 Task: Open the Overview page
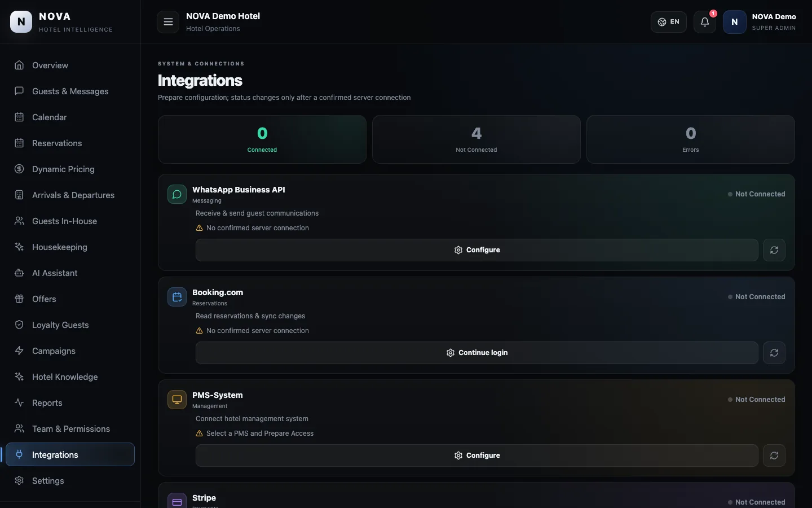pos(70,65)
